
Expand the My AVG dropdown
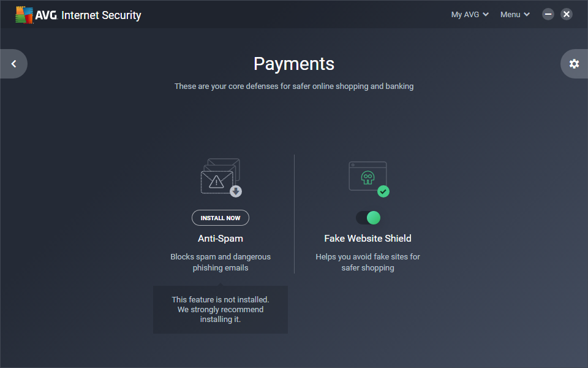click(470, 15)
